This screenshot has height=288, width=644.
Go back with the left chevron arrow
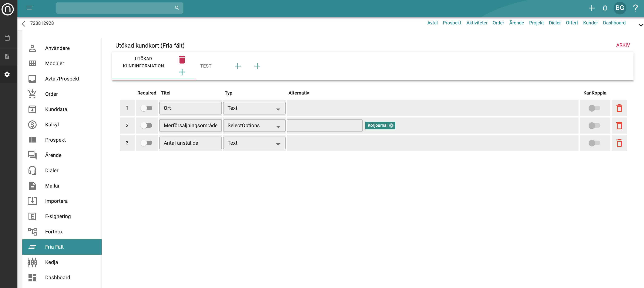(x=23, y=23)
